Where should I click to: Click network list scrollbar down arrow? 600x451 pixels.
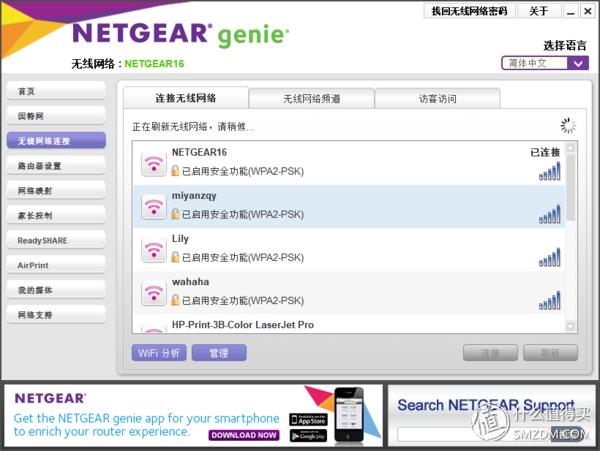point(571,326)
